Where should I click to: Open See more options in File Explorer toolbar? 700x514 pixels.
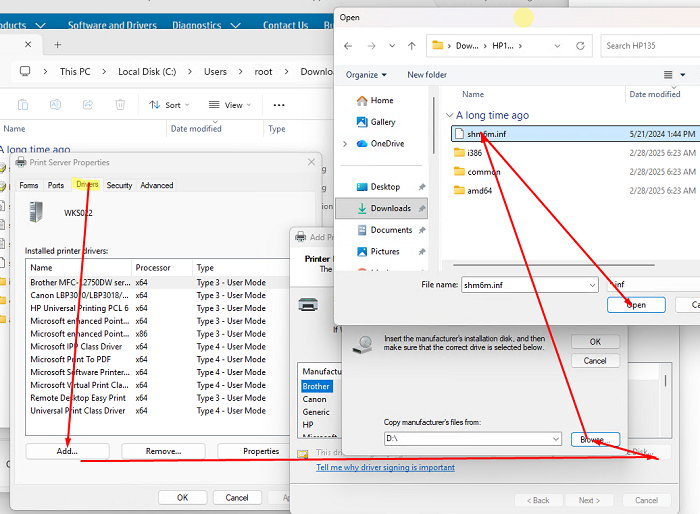pos(279,105)
